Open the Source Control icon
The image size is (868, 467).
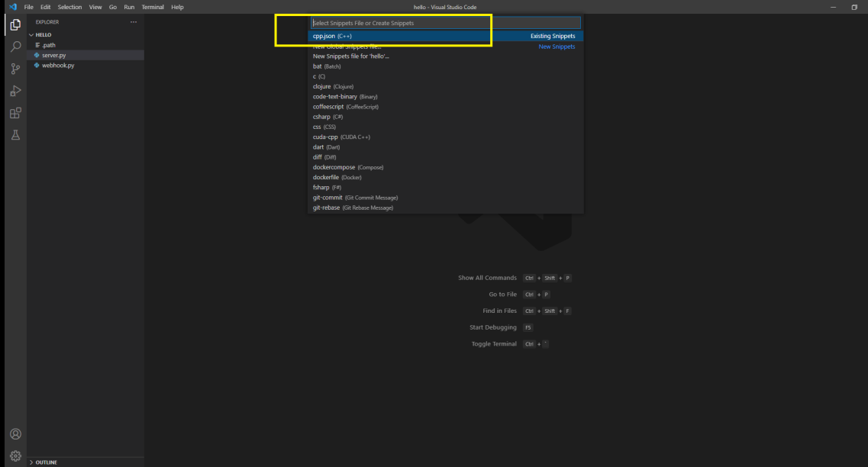click(x=15, y=69)
